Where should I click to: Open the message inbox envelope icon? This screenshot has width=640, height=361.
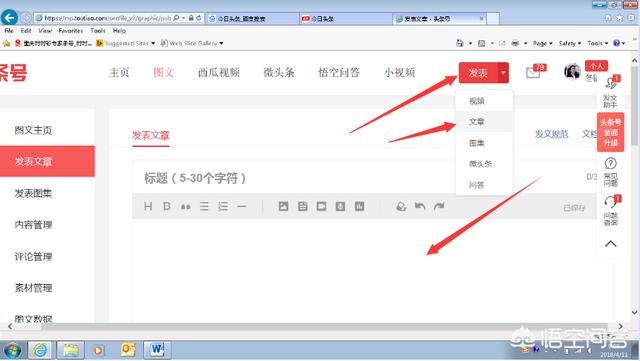pos(533,73)
